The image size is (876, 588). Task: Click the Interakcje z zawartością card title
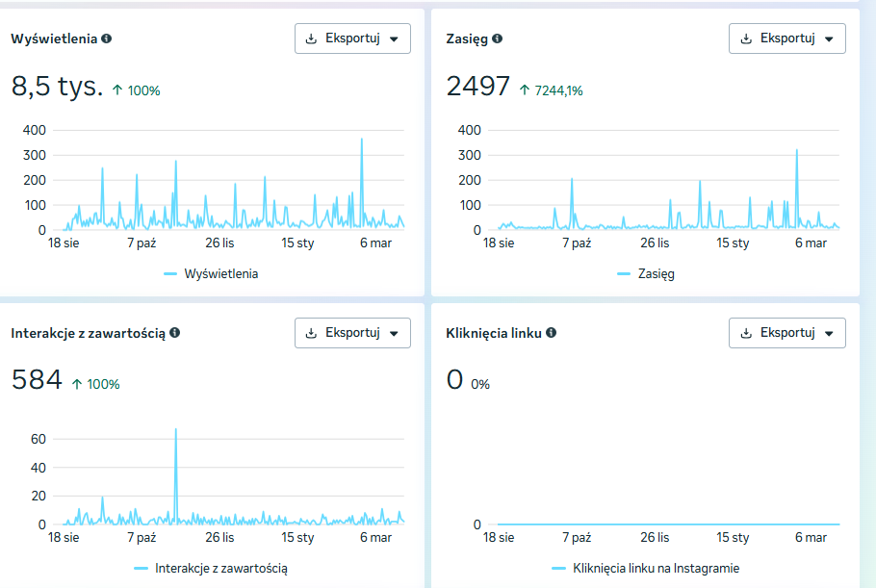tap(89, 333)
